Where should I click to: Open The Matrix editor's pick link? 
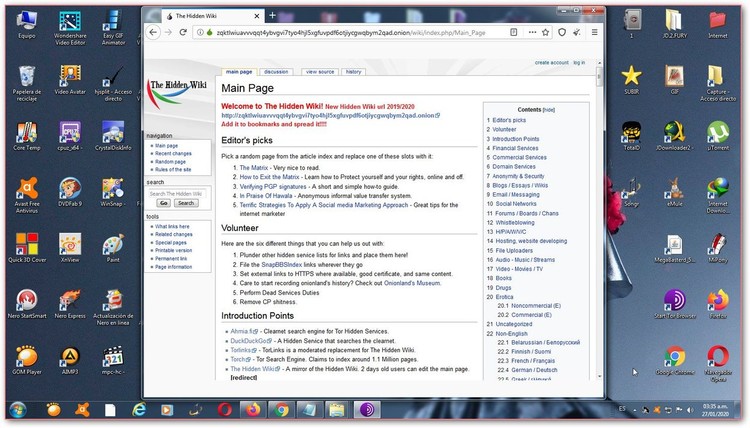pos(254,168)
